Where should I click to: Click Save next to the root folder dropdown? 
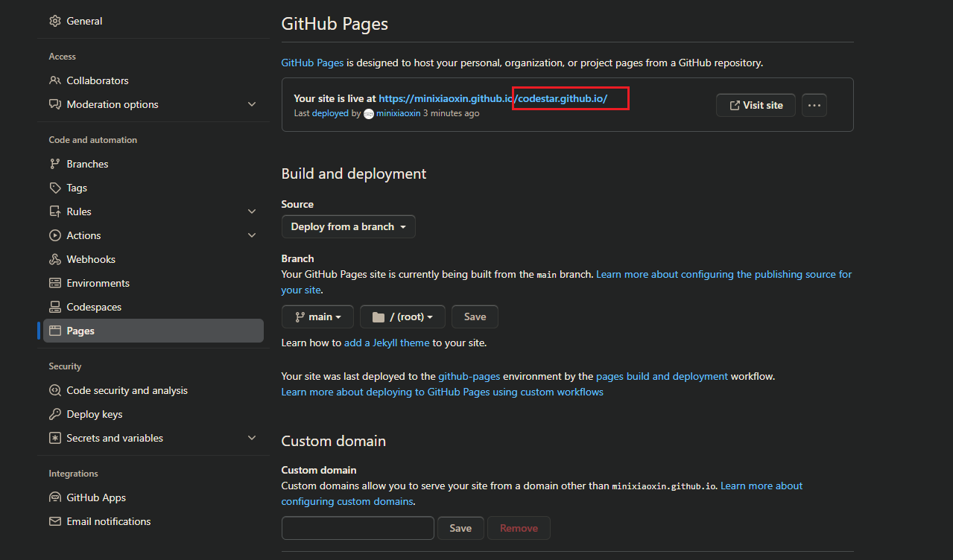(475, 316)
